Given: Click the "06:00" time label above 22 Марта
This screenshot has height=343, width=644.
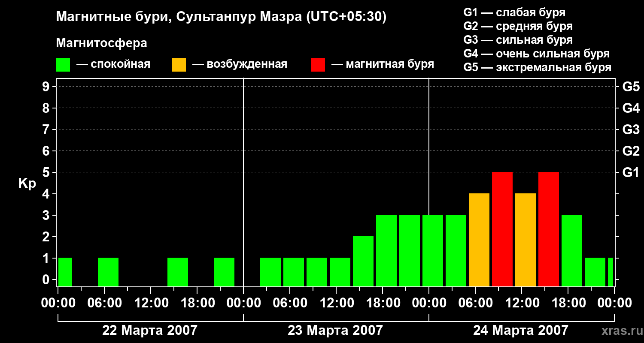Looking at the screenshot, I should (x=104, y=303).
